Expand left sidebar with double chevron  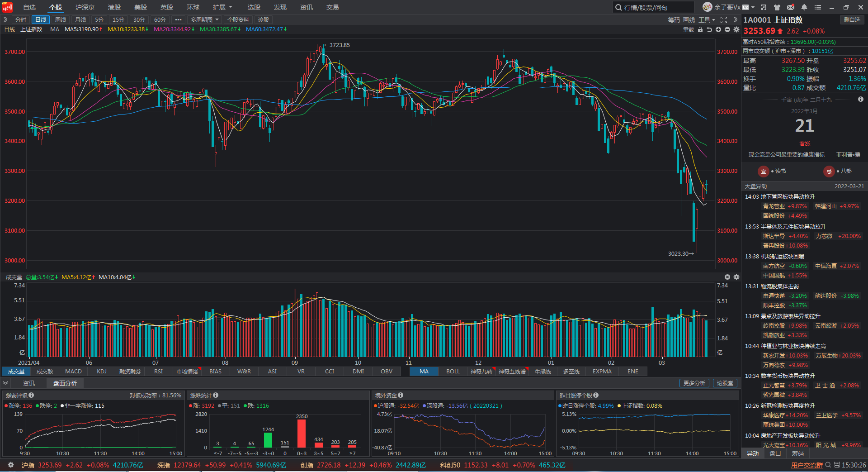click(x=5, y=20)
